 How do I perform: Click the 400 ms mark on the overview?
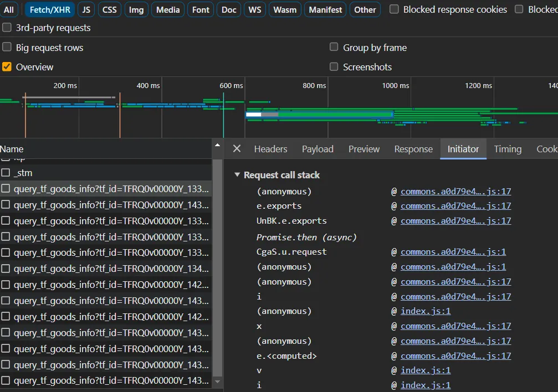(x=148, y=85)
